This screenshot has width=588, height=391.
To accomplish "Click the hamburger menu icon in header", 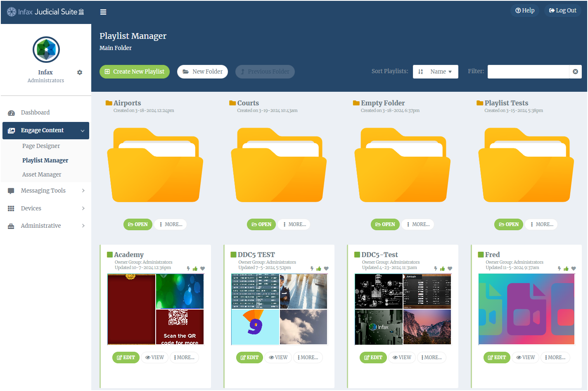I will click(103, 12).
